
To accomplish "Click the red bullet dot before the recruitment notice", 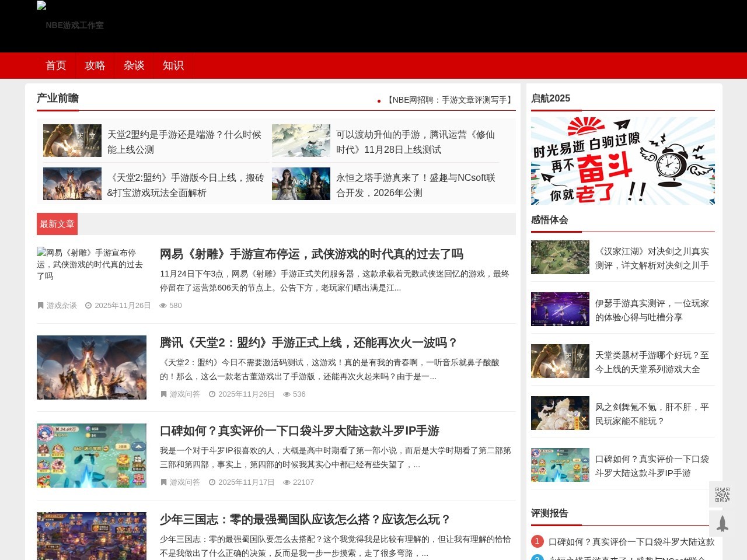I will coord(379,100).
